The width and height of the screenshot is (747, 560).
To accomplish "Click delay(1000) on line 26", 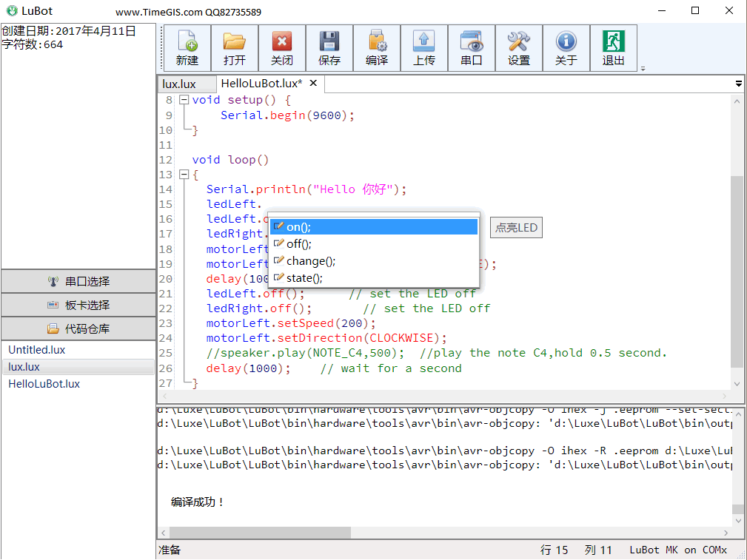I will [x=248, y=368].
